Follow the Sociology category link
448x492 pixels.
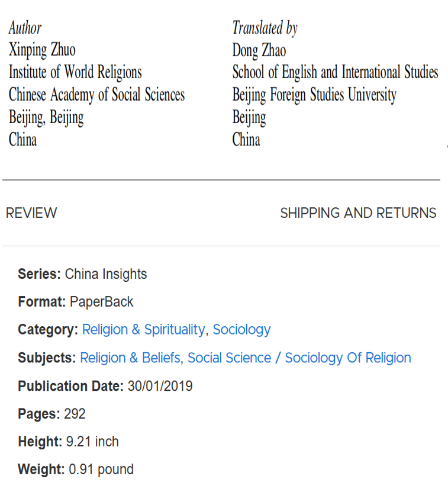point(241,330)
